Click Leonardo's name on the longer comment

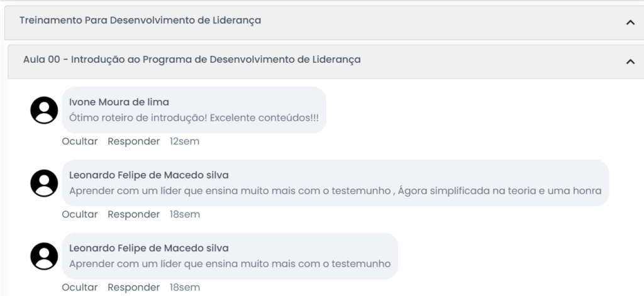point(148,175)
